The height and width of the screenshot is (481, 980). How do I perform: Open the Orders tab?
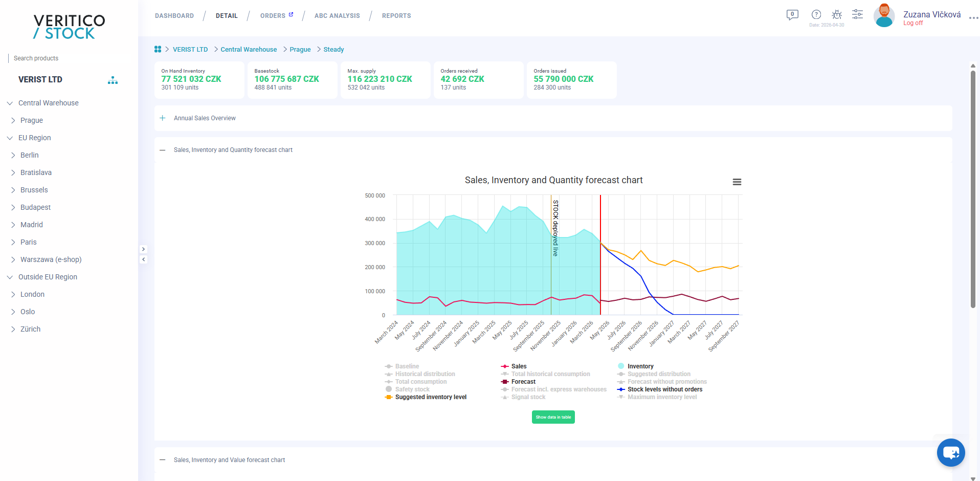point(277,16)
